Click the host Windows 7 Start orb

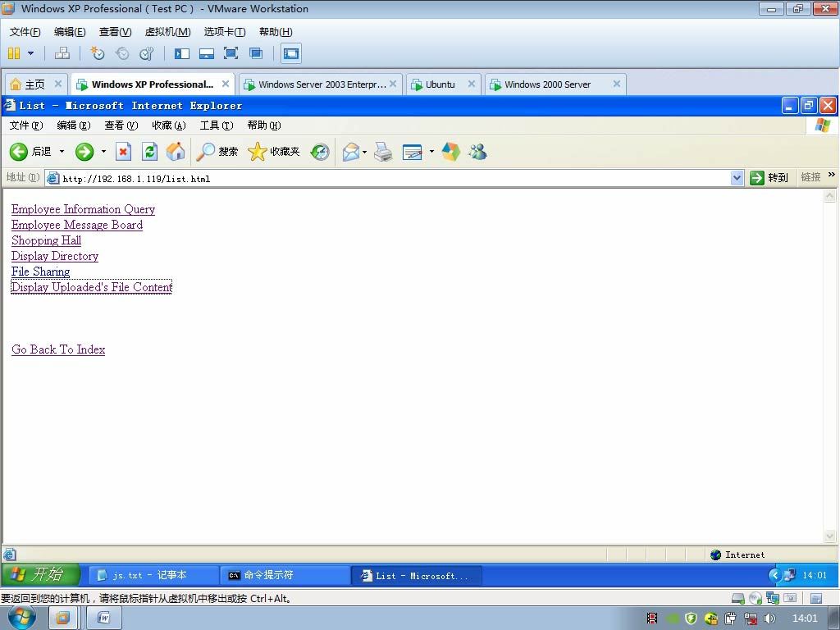(22, 619)
